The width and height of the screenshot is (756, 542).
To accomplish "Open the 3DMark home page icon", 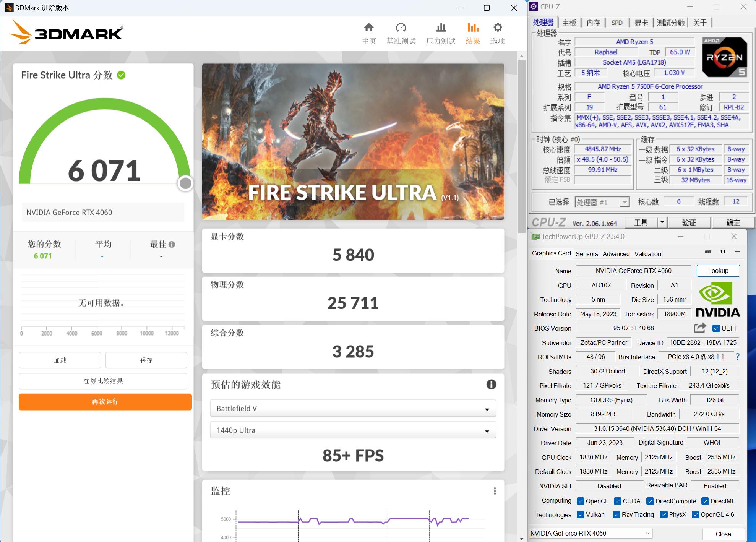I will (x=368, y=28).
